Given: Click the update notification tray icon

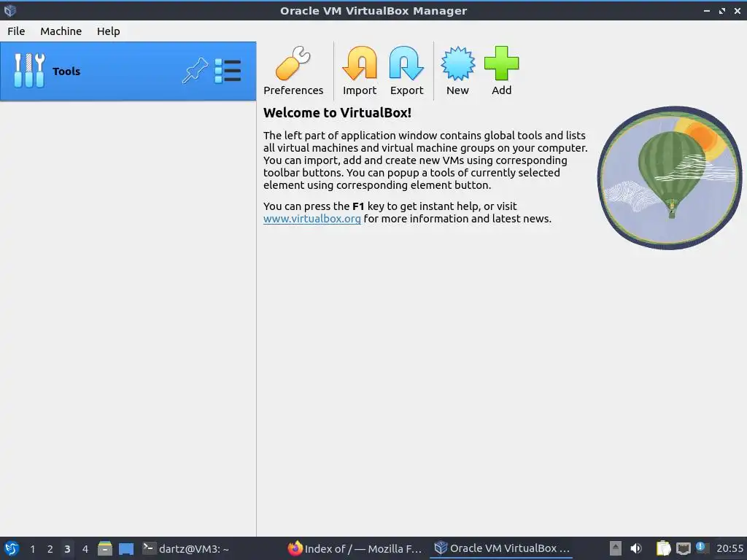Looking at the screenshot, I should (x=701, y=547).
